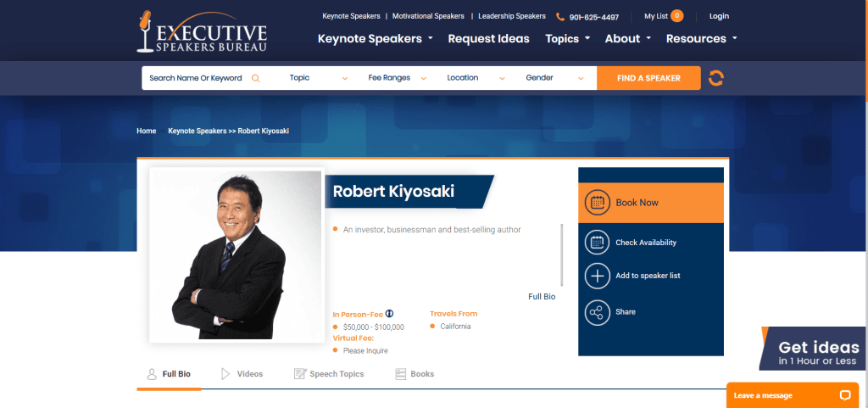Open the My List link
Screen dimensions: 868x408
pos(656,16)
